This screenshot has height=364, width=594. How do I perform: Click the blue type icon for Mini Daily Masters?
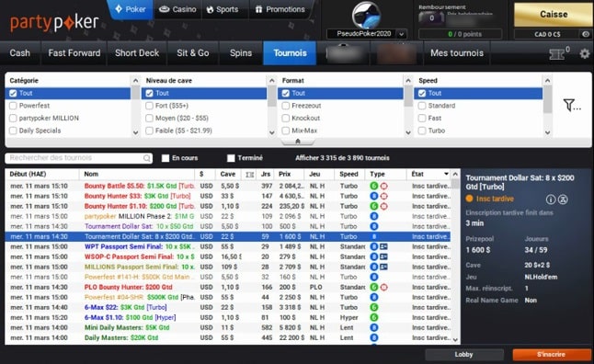tap(374, 327)
